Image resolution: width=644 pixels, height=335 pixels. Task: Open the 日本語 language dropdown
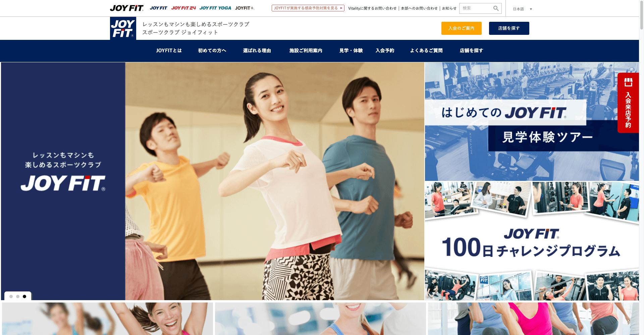[x=522, y=9]
